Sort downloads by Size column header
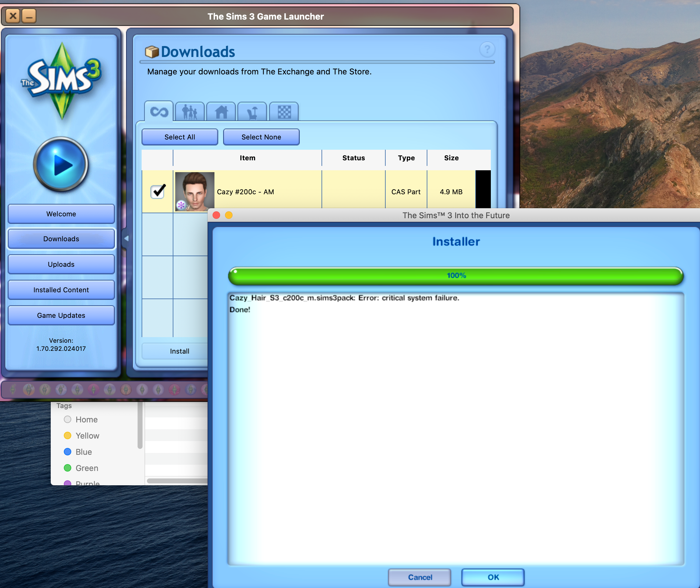The height and width of the screenshot is (588, 700). click(x=451, y=158)
